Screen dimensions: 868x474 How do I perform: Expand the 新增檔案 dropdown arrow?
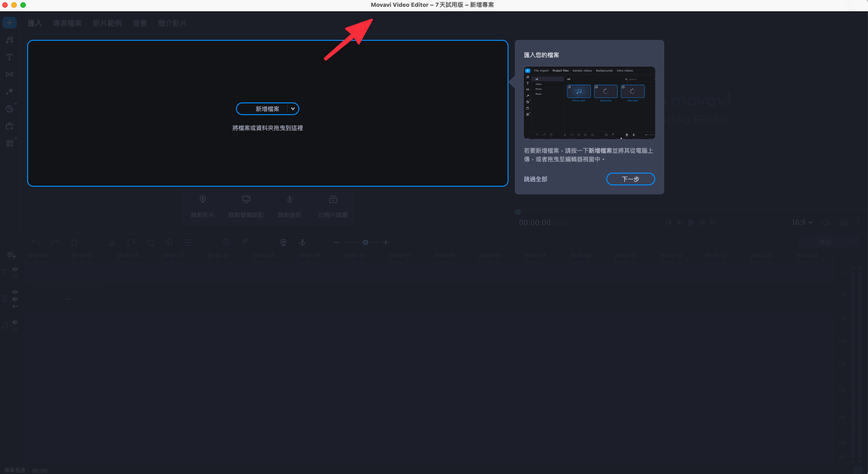(x=293, y=109)
